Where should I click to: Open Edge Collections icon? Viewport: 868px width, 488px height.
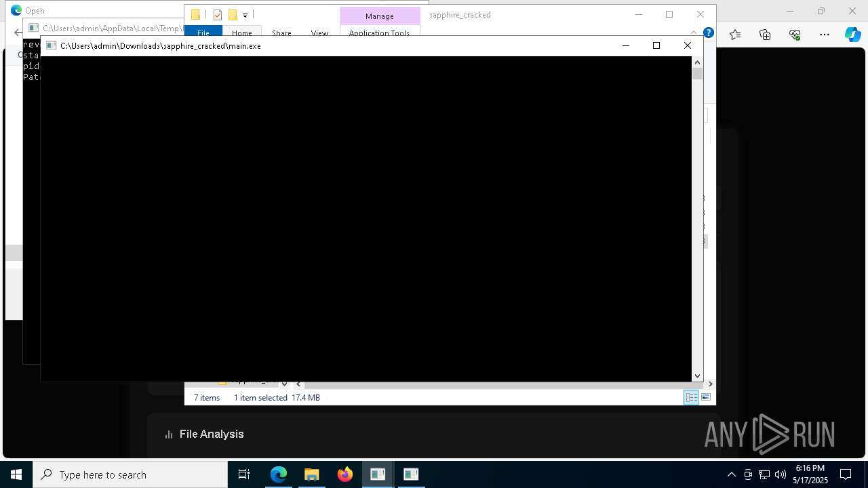tap(765, 35)
